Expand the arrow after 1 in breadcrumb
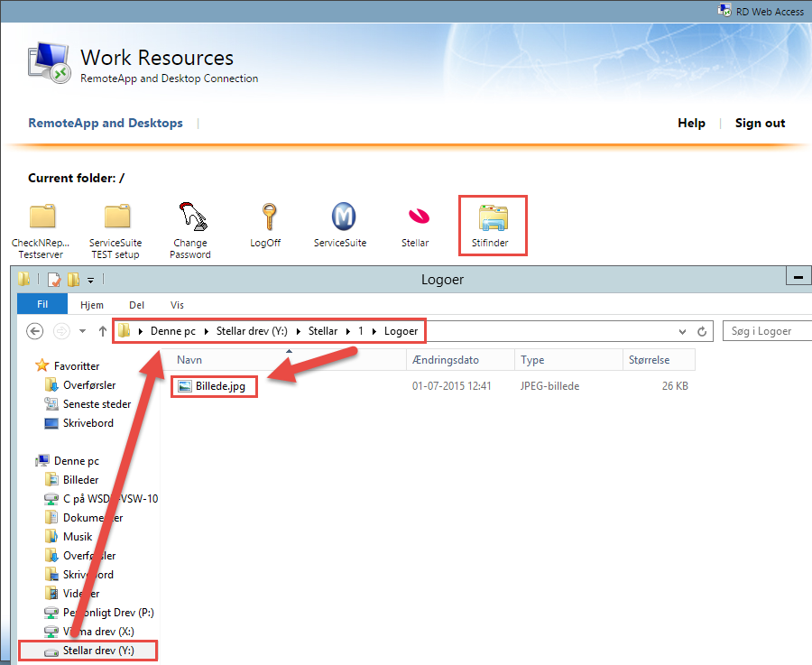The height and width of the screenshot is (665, 812). tap(374, 331)
